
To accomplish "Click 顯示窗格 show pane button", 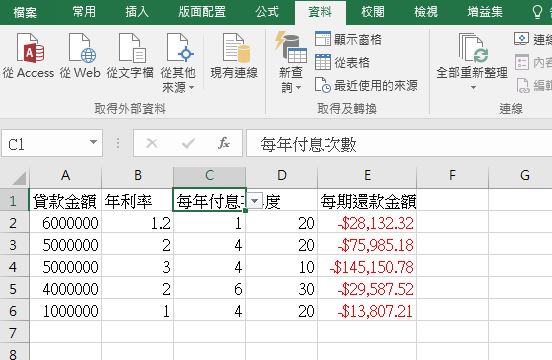I will click(x=349, y=39).
